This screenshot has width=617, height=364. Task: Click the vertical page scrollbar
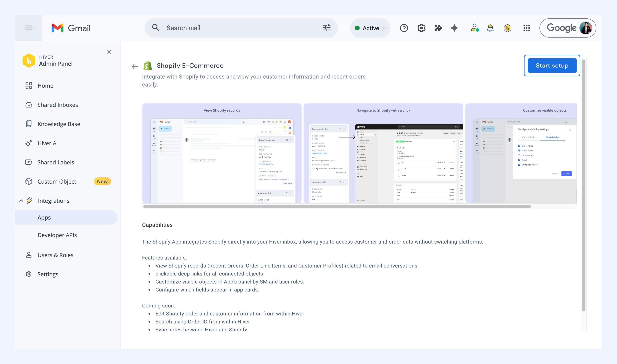[x=584, y=186]
